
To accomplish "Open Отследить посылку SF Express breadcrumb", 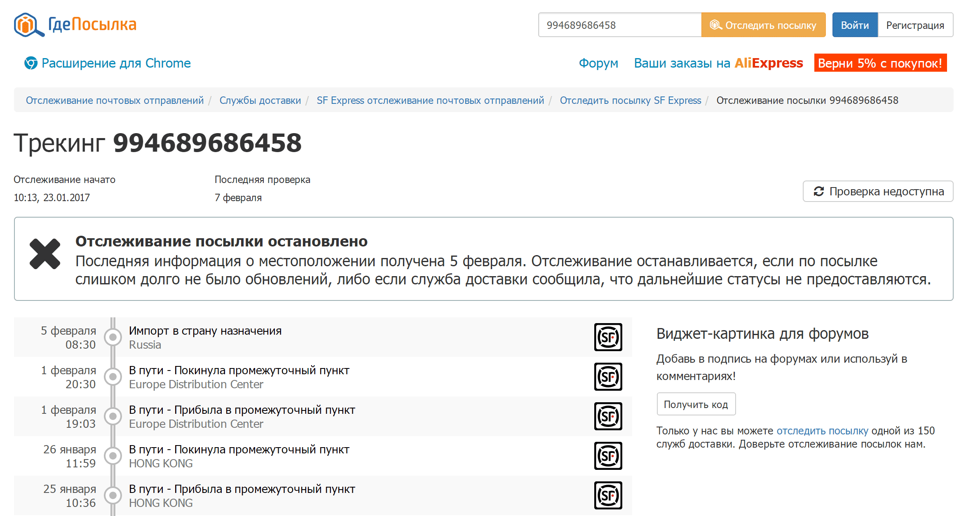I will 630,100.
